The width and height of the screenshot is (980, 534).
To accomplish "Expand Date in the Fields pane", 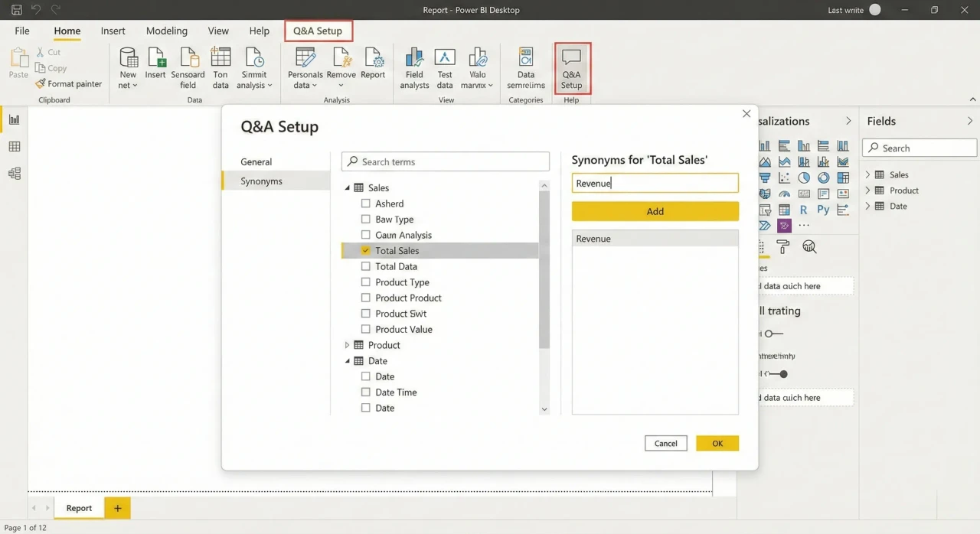I will coord(867,206).
